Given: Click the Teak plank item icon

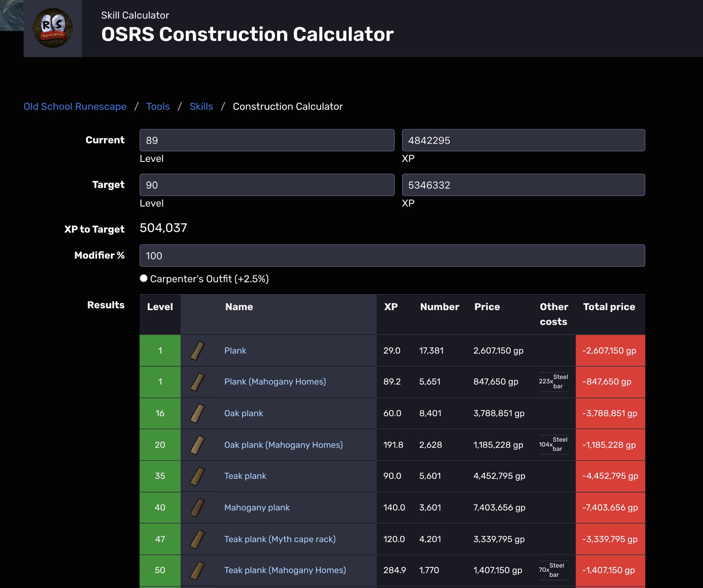Looking at the screenshot, I should (198, 476).
